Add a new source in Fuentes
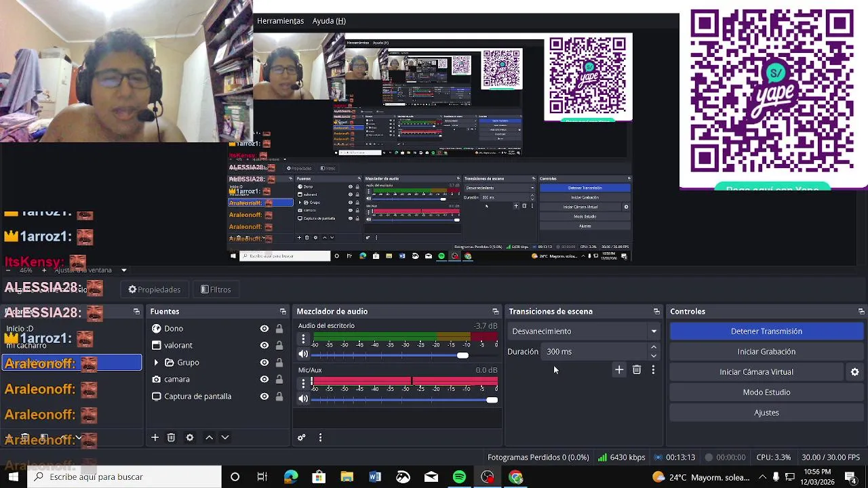This screenshot has height=488, width=868. pos(155,438)
